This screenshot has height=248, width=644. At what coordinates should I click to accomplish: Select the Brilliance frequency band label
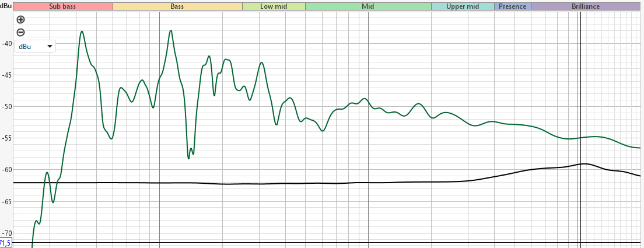click(x=586, y=6)
